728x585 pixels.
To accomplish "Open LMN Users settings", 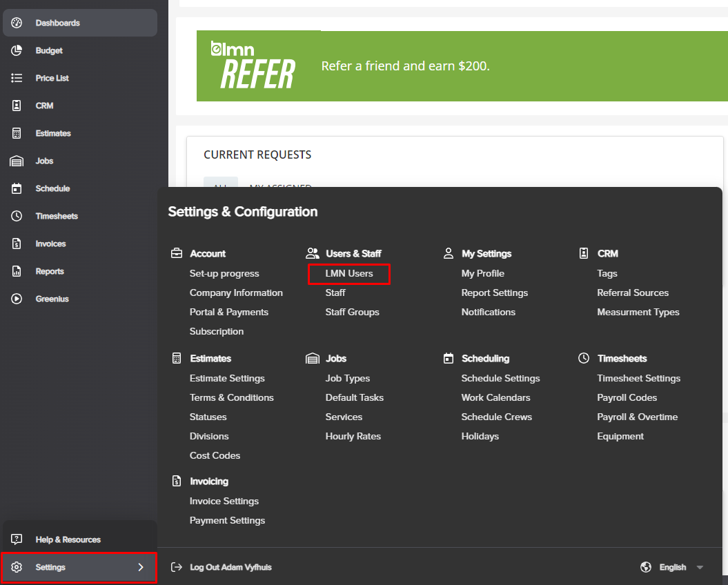I will tap(349, 273).
